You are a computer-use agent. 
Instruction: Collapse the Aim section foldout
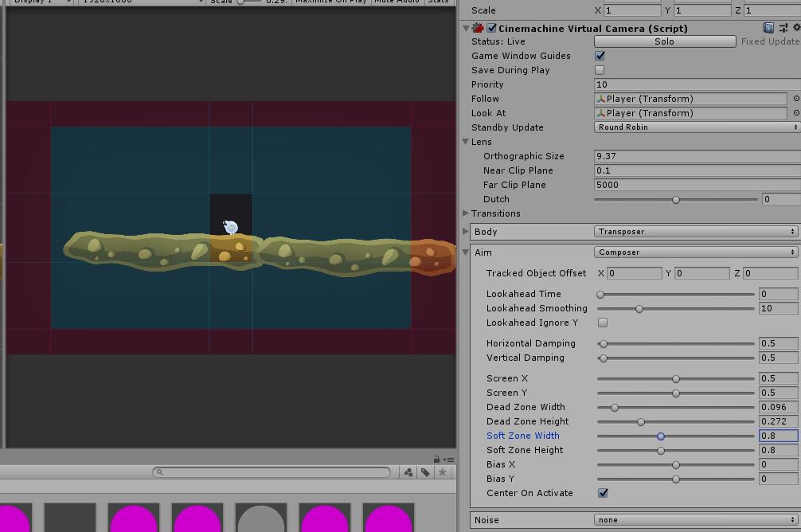click(466, 252)
